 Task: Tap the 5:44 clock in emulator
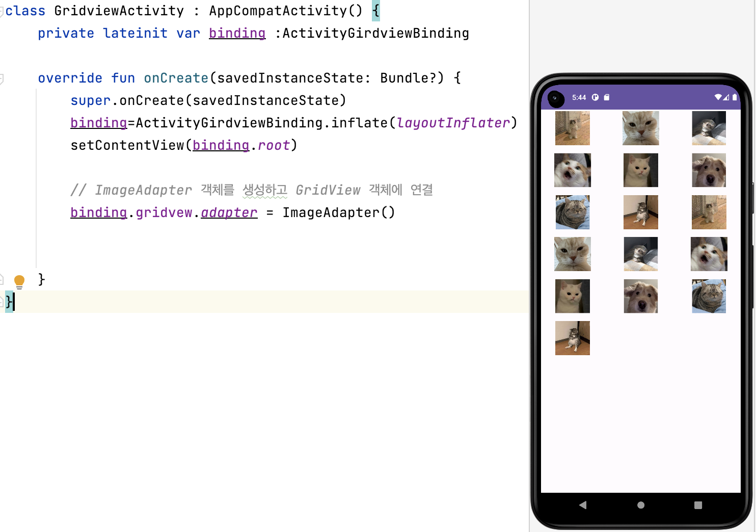click(579, 97)
